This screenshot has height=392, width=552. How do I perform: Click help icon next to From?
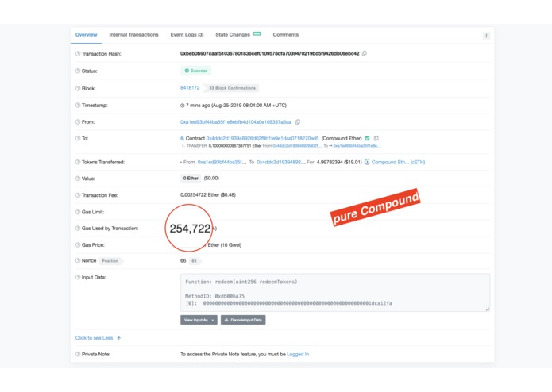78,122
